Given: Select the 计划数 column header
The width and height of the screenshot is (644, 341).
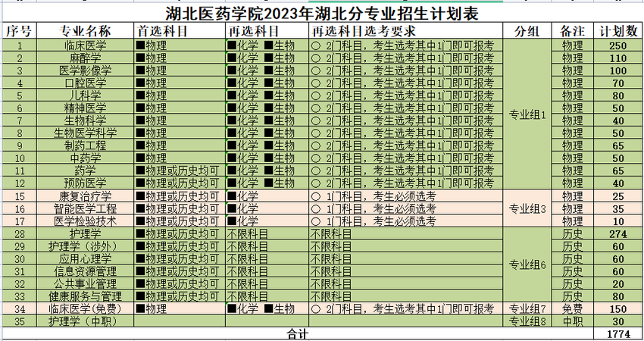Looking at the screenshot, I should (x=618, y=31).
